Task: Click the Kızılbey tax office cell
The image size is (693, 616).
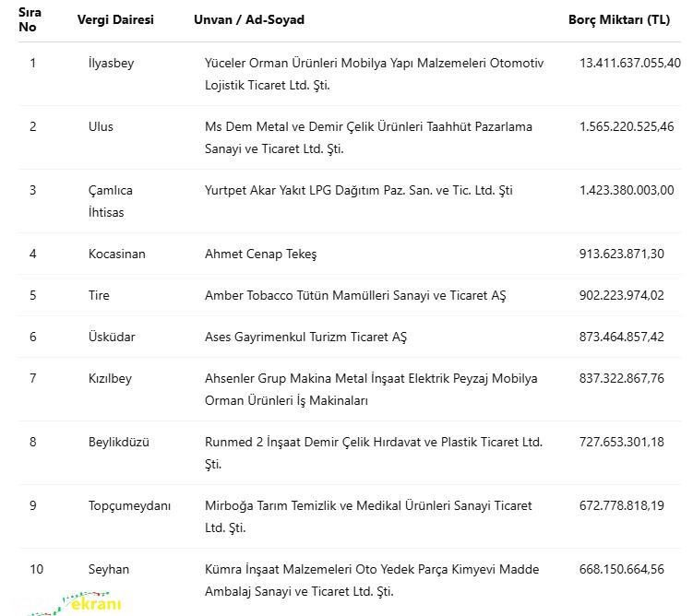Action: pos(110,378)
